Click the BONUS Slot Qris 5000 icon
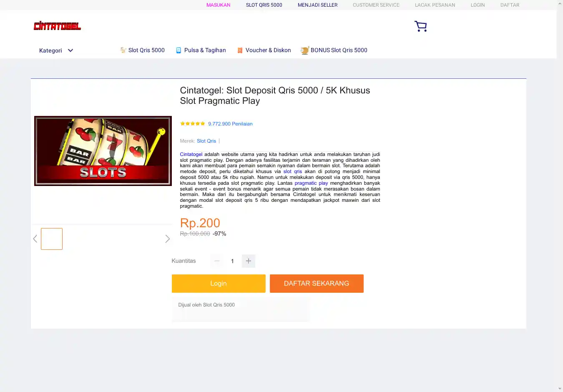The height and width of the screenshot is (392, 563). (305, 50)
